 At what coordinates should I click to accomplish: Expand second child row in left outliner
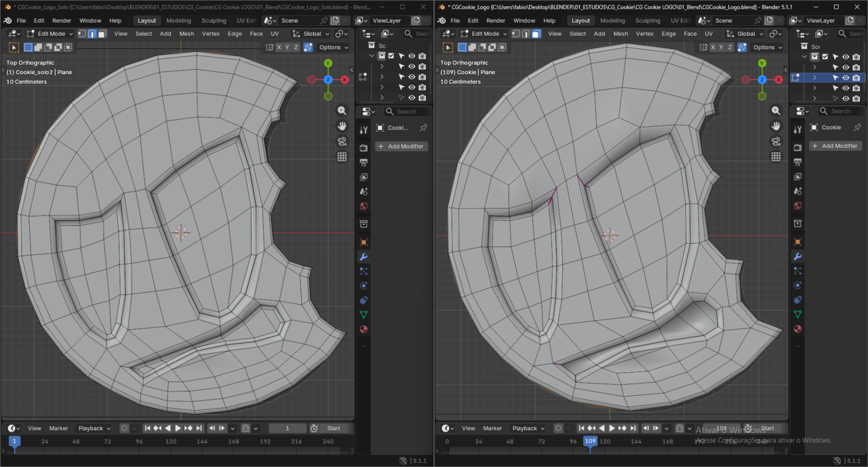[382, 77]
